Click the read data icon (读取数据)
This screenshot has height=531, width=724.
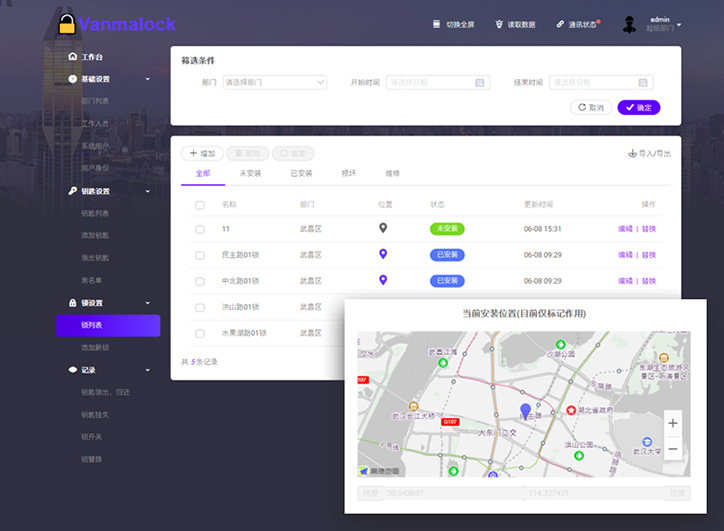[498, 24]
